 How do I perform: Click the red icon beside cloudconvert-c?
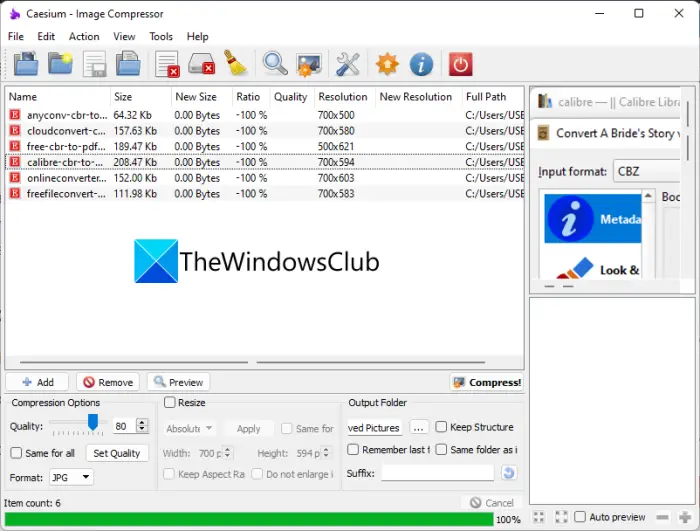coord(15,130)
